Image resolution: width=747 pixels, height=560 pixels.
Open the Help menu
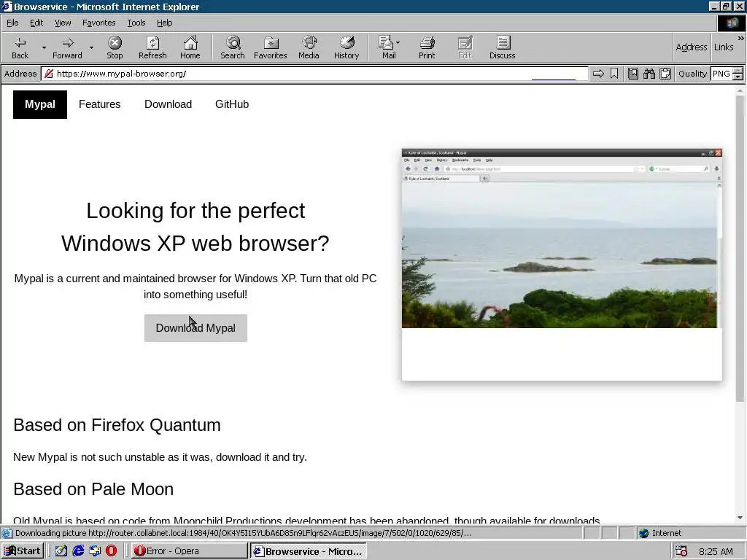164,23
